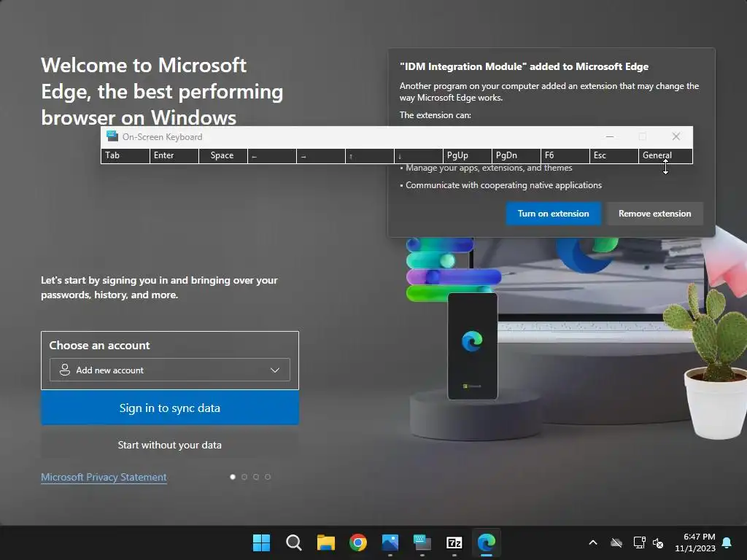Click the Enter key on On-Screen Keyboard
747x560 pixels.
point(174,156)
